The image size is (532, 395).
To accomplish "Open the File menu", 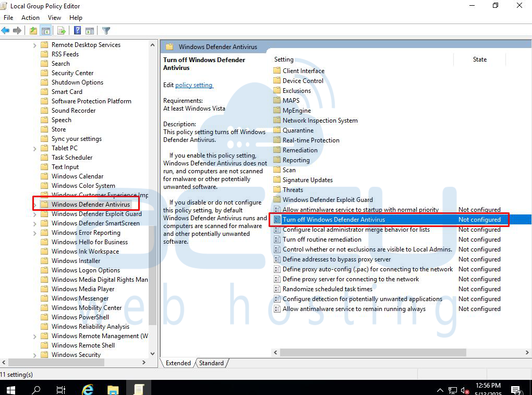I will 8,18.
